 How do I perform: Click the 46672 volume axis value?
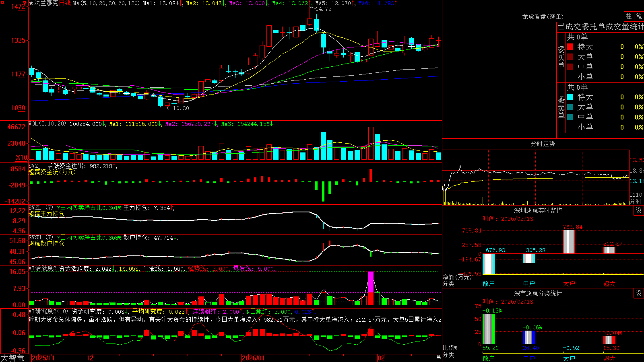coord(17,127)
